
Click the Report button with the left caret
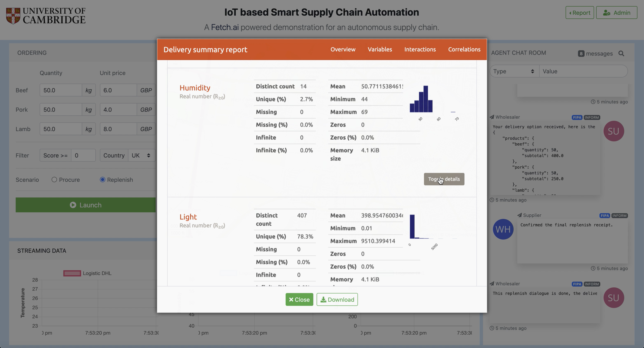coord(579,13)
